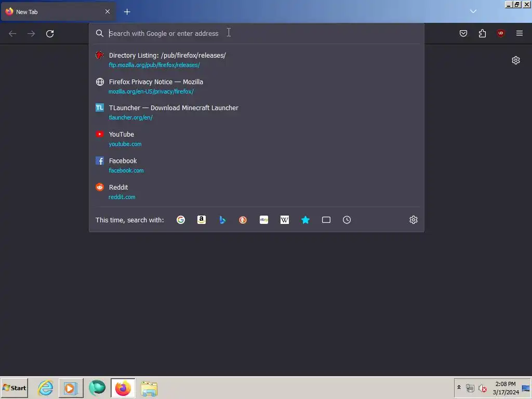Select the New Tab tab
Screen dimensions: 532x399
pyautogui.click(x=58, y=12)
